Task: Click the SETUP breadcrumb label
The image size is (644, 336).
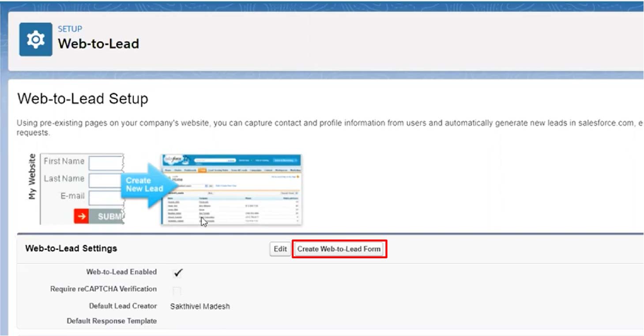Action: click(70, 29)
